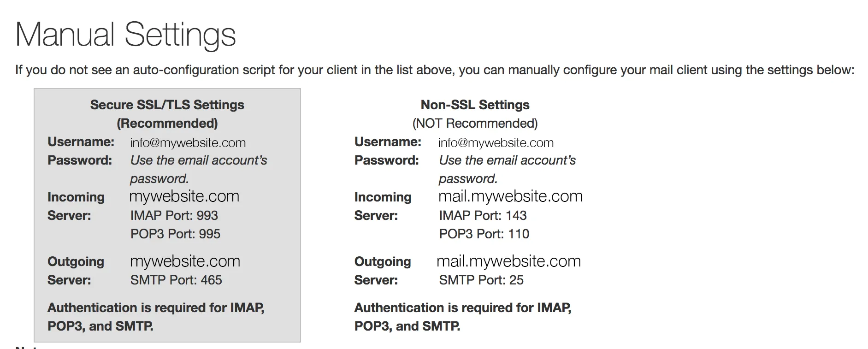The image size is (868, 349).
Task: Click the SMTP Port: 465 text
Action: point(176,280)
